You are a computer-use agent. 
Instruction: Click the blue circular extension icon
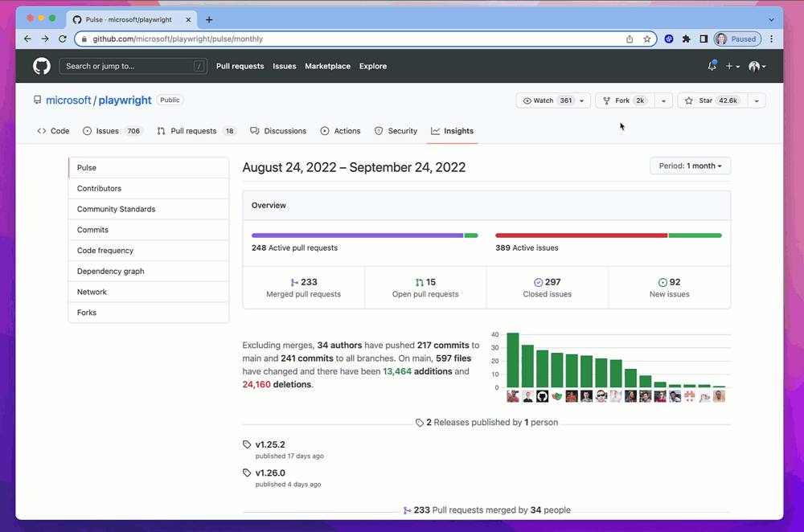[669, 39]
